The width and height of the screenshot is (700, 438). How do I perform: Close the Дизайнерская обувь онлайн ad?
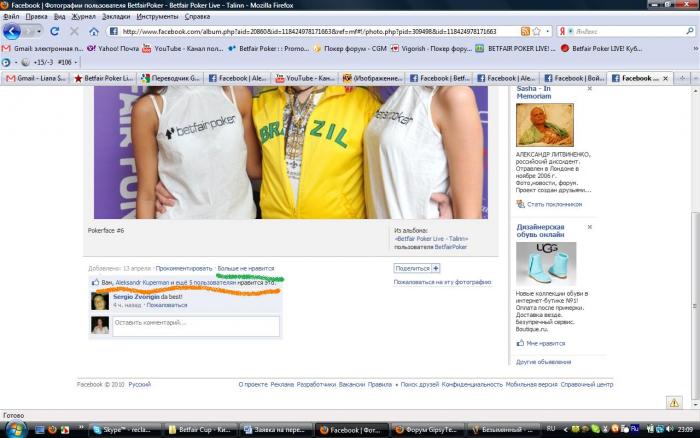coord(589,227)
